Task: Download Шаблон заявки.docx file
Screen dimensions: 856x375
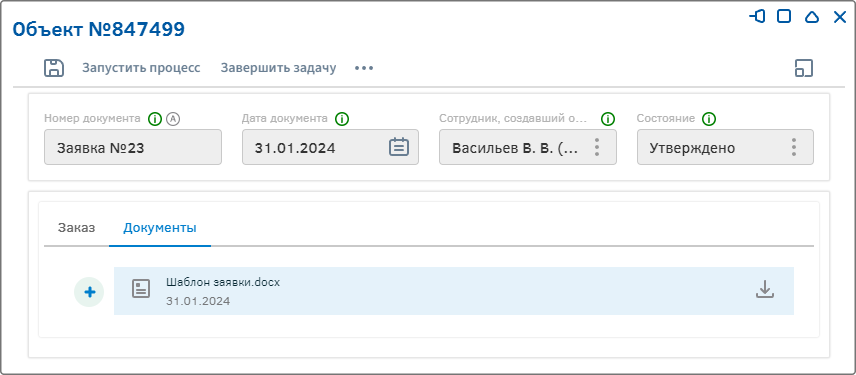Action: click(x=765, y=290)
